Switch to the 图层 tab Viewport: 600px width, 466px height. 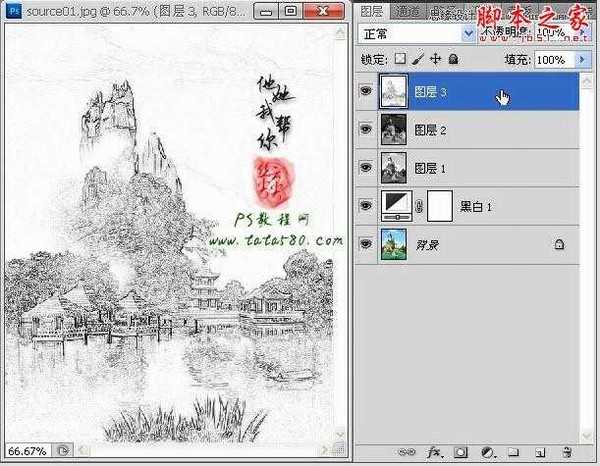tap(372, 11)
